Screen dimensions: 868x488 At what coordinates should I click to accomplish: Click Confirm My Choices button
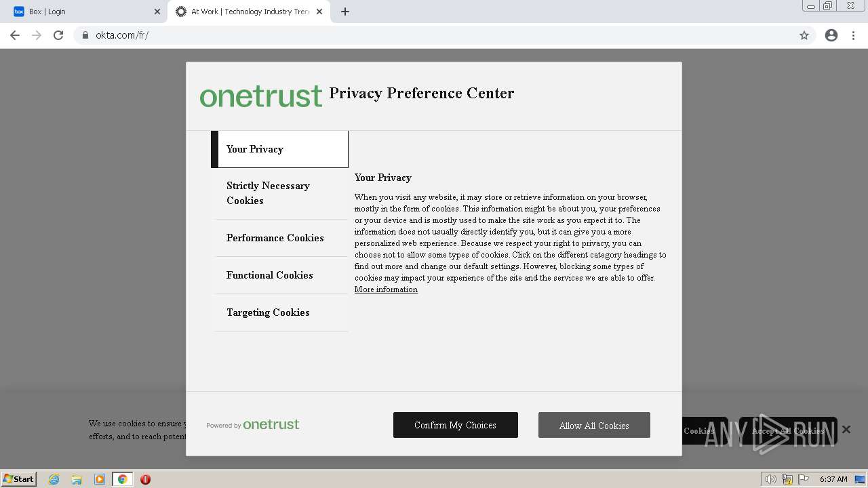tap(456, 425)
